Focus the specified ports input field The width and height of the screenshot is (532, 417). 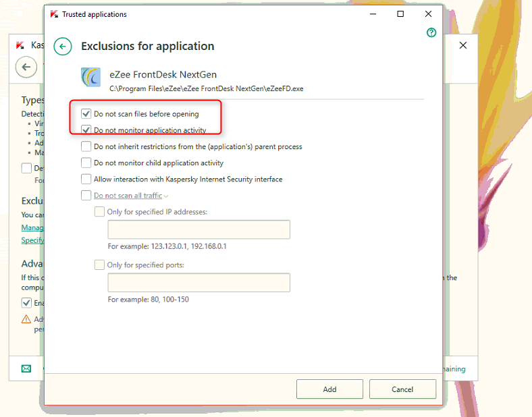coord(198,283)
